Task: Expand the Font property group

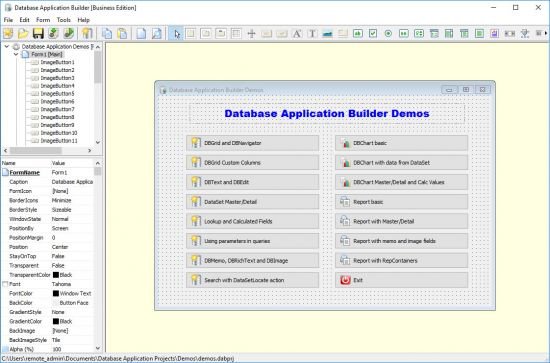Action: [x=5, y=284]
